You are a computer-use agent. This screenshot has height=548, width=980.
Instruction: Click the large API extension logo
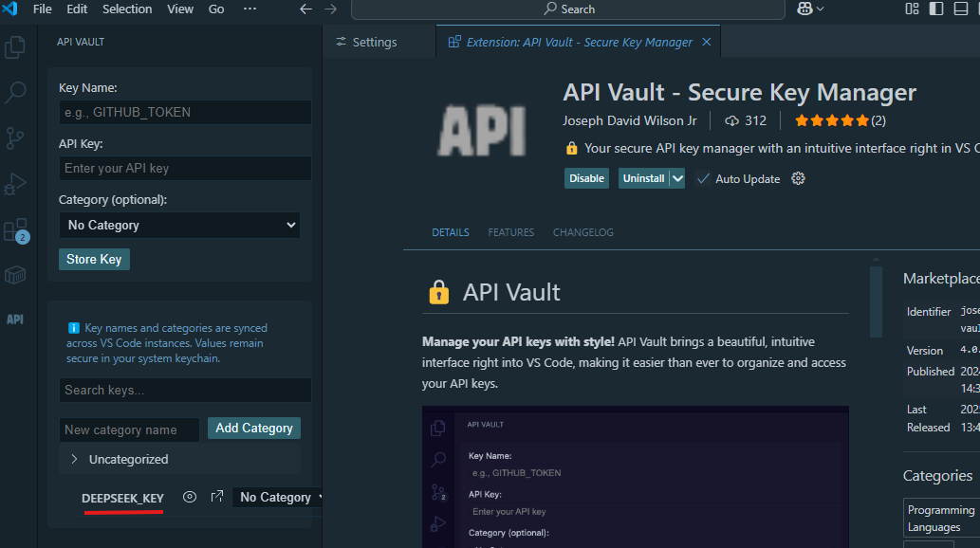click(482, 131)
